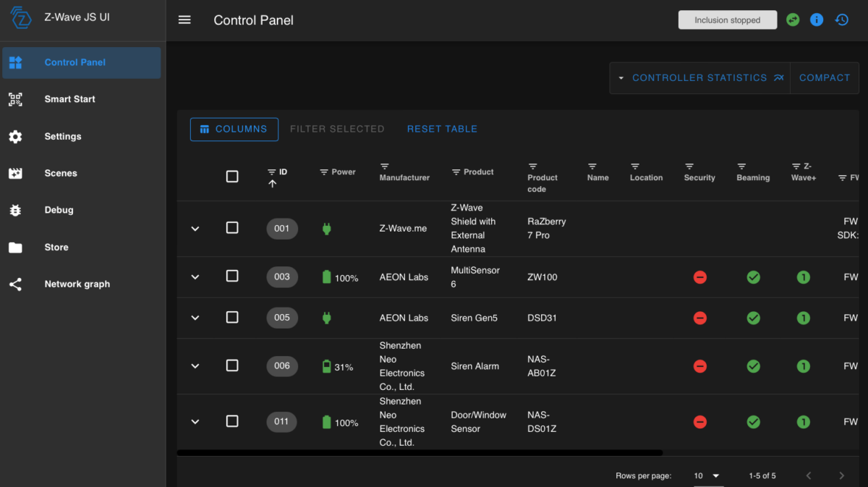Click RESET TABLE
Image resolution: width=868 pixels, height=487 pixels.
tap(442, 129)
